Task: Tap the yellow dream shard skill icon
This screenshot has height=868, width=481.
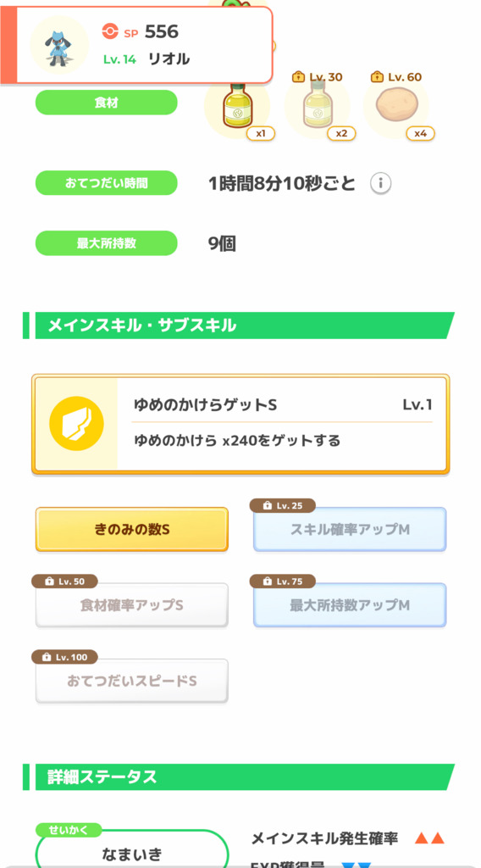Action: [x=76, y=424]
